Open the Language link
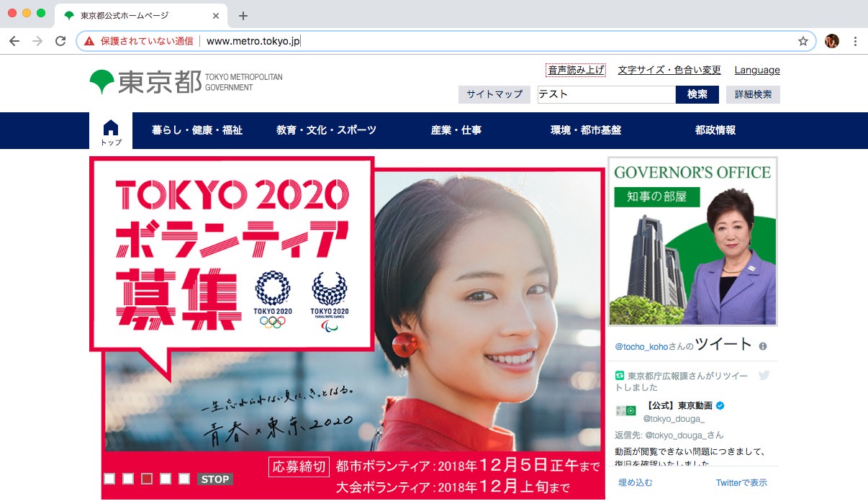 click(x=757, y=70)
